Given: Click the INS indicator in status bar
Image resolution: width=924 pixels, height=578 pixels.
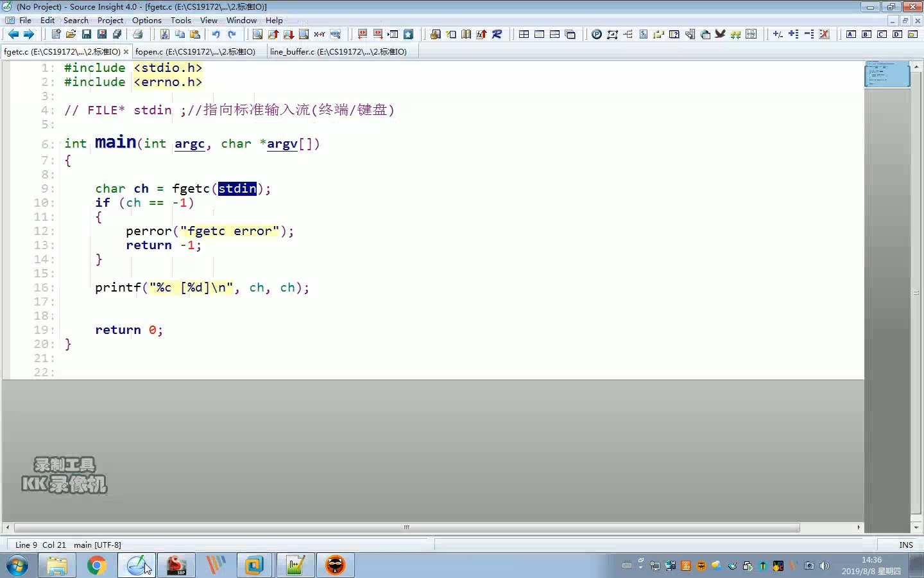Looking at the screenshot, I should click(906, 545).
